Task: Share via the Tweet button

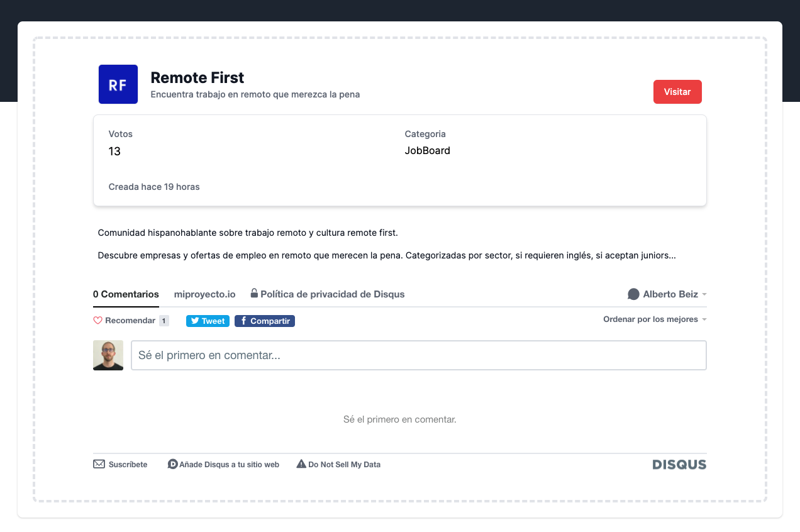Action: 208,321
